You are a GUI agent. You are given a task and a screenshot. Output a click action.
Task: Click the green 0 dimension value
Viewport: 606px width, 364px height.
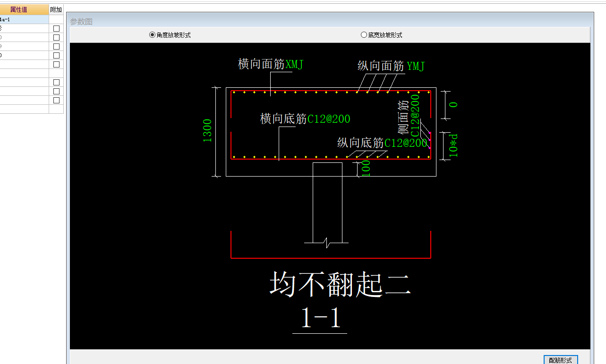(x=453, y=105)
